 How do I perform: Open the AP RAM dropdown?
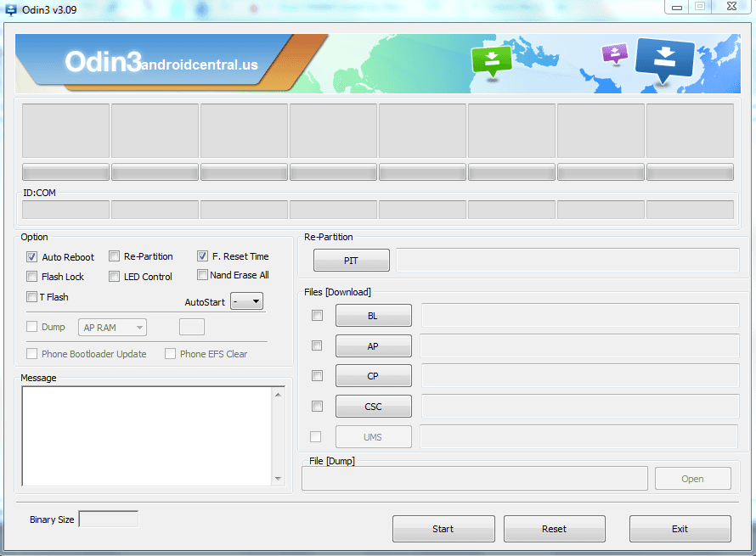(111, 327)
